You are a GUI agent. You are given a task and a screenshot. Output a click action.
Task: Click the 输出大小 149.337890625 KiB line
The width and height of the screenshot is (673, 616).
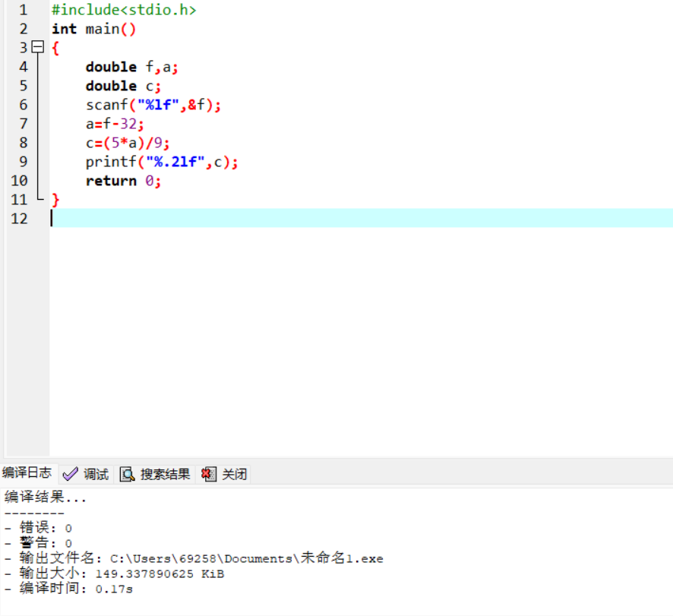[114, 573]
